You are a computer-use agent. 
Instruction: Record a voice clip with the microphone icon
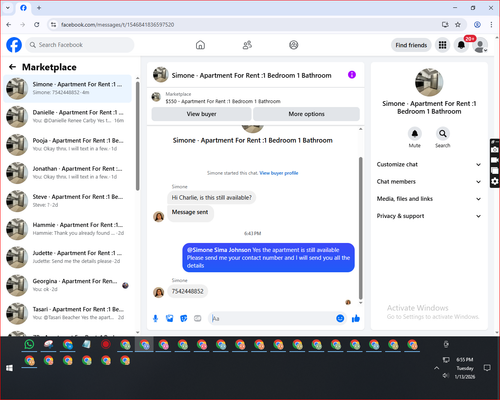pyautogui.click(x=155, y=319)
